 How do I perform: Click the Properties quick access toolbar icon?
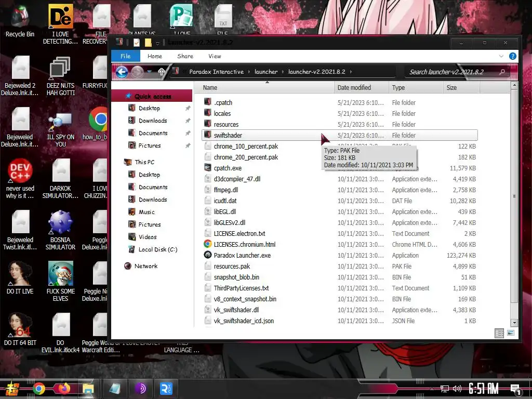[137, 43]
